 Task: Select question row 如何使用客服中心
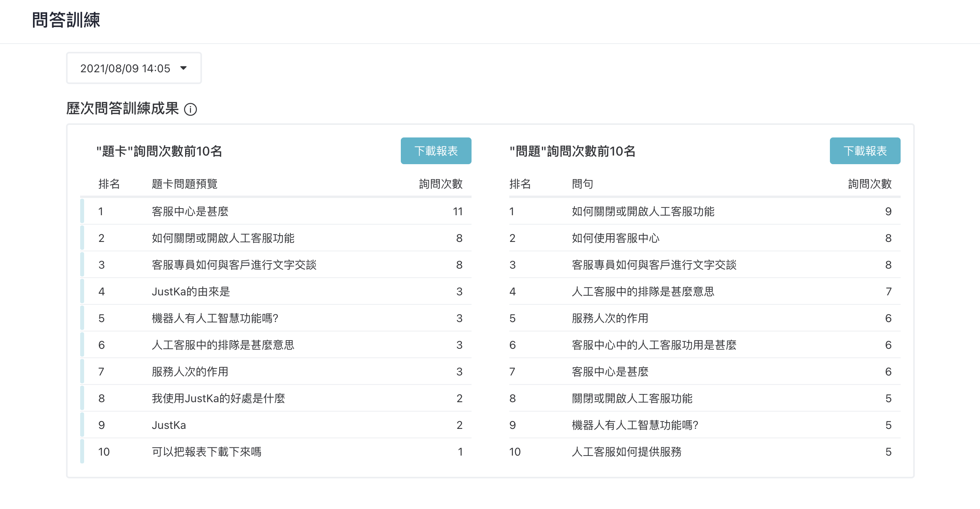(x=705, y=238)
